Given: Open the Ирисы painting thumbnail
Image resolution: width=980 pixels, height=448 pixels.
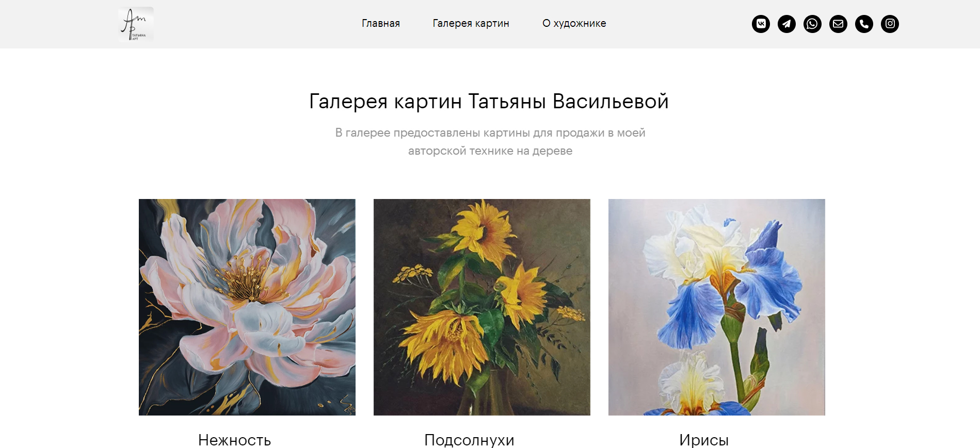Looking at the screenshot, I should click(x=717, y=307).
